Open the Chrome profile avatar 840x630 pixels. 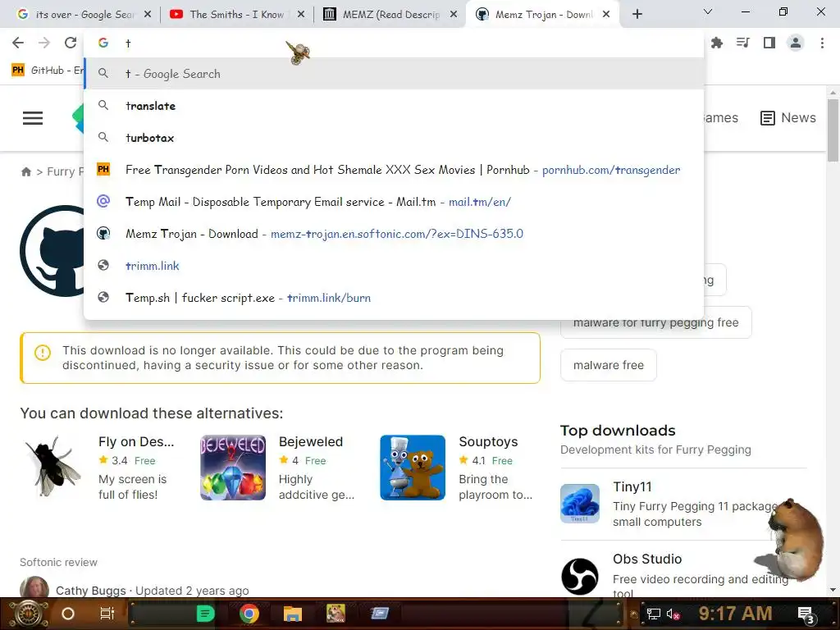[x=796, y=43]
